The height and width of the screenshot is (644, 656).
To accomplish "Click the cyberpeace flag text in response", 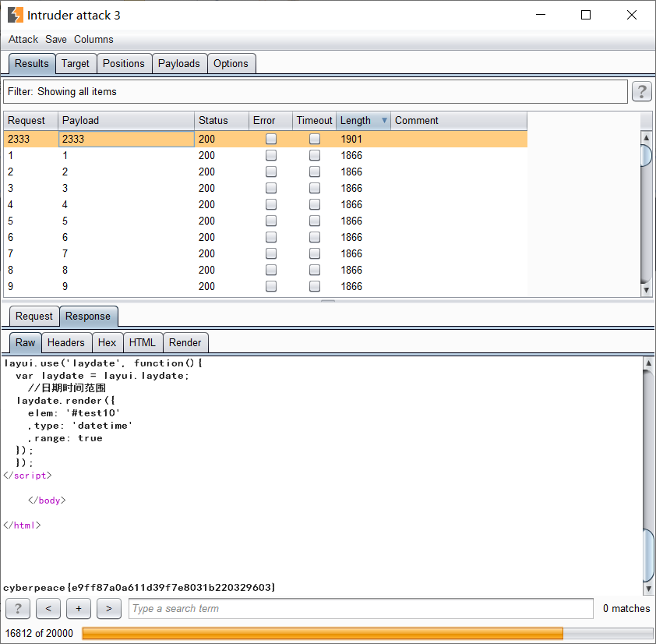I will 139,587.
